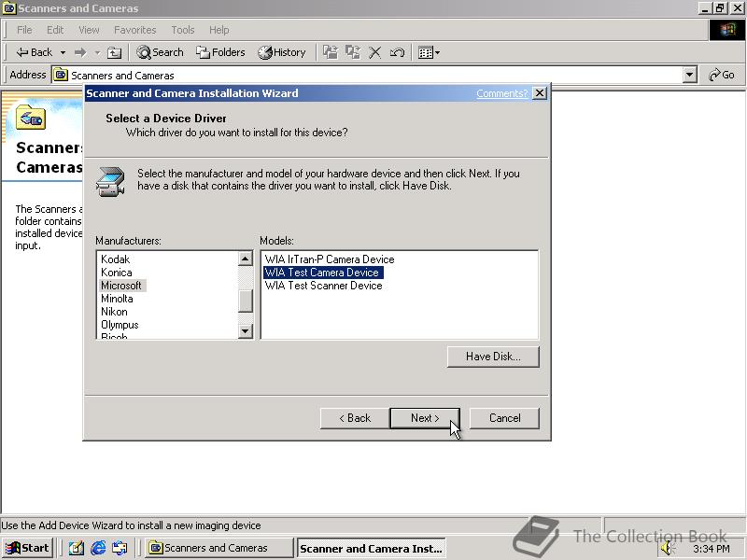The image size is (747, 560).
Task: Open the Folders pane from toolbar
Action: (220, 52)
